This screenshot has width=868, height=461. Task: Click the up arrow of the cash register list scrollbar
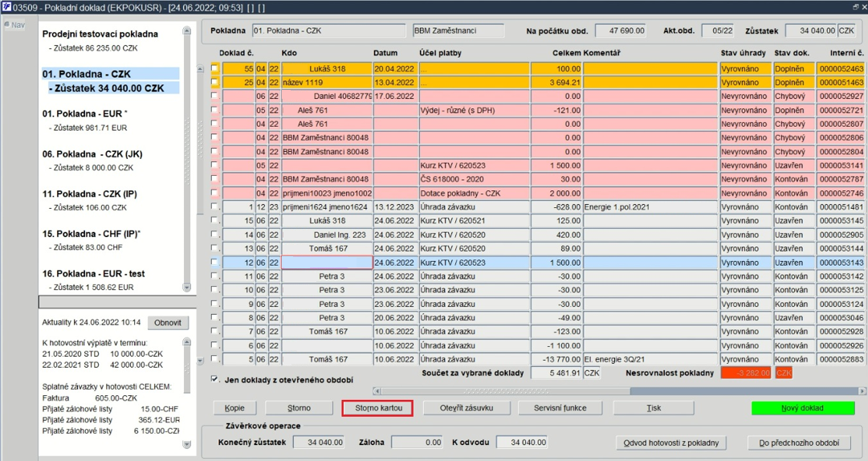coord(186,31)
